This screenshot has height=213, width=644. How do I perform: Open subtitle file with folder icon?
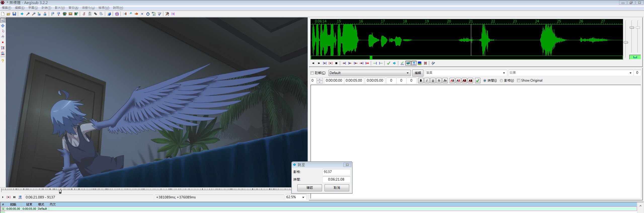pos(9,14)
